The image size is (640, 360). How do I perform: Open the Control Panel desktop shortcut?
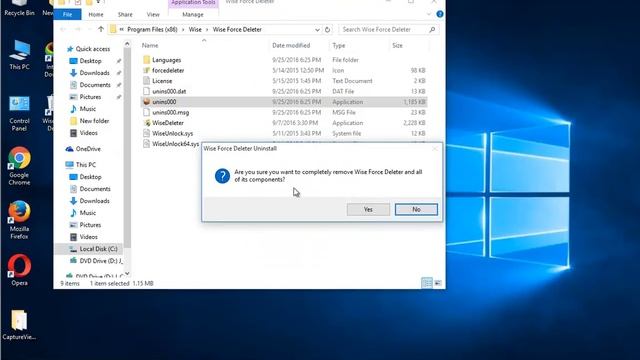(x=19, y=114)
